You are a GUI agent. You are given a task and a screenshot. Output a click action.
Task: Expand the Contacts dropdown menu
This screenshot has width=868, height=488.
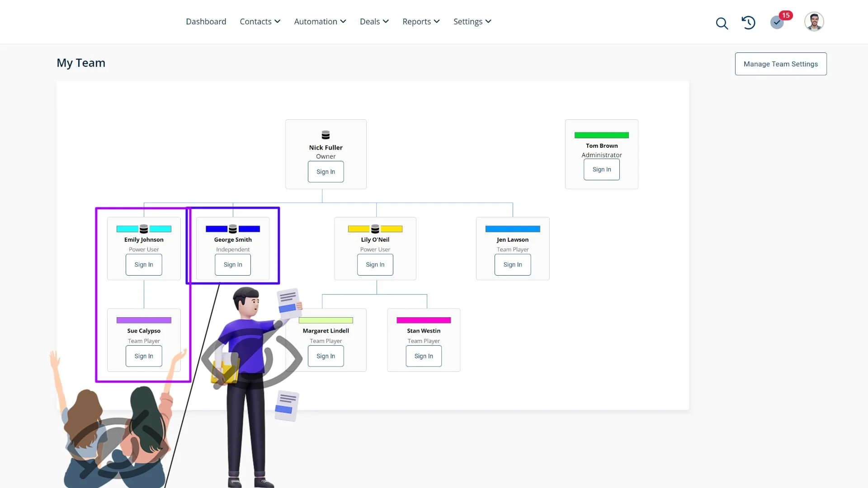260,22
